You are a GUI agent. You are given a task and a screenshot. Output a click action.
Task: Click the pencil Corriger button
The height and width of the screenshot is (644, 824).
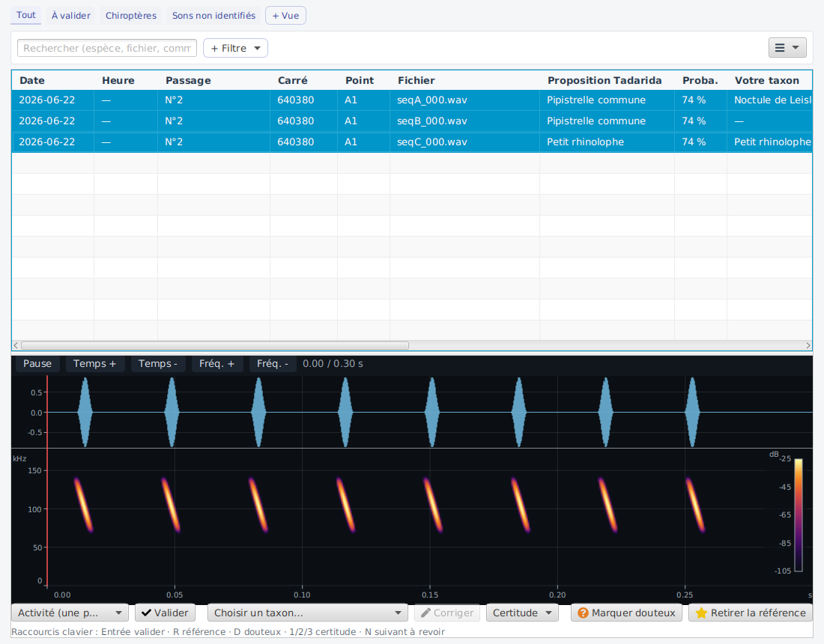pyautogui.click(x=446, y=613)
